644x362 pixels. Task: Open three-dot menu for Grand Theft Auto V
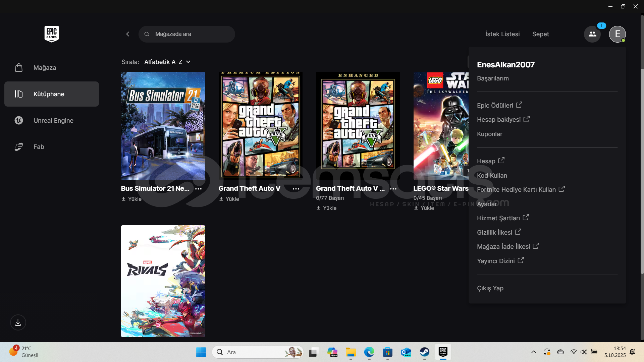tap(296, 189)
